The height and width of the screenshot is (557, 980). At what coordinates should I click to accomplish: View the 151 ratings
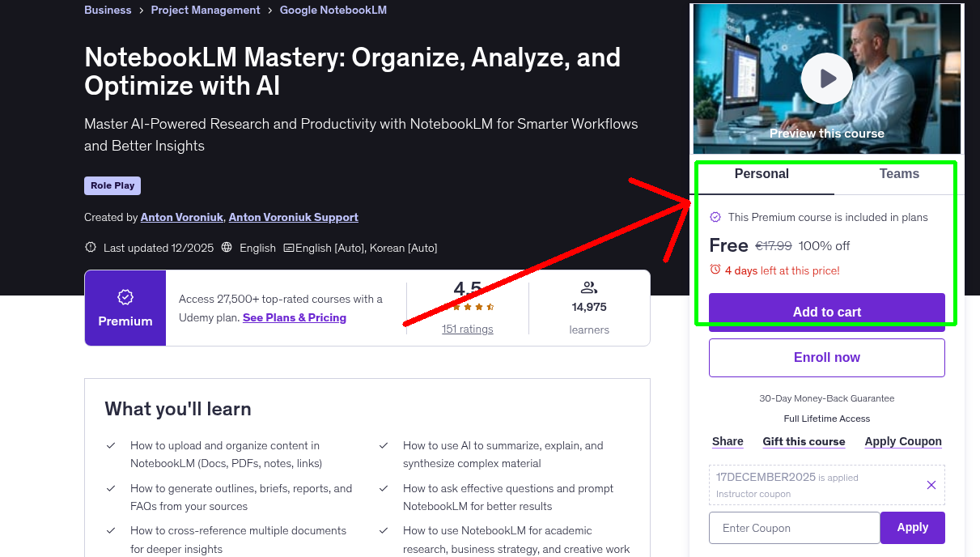(x=467, y=329)
